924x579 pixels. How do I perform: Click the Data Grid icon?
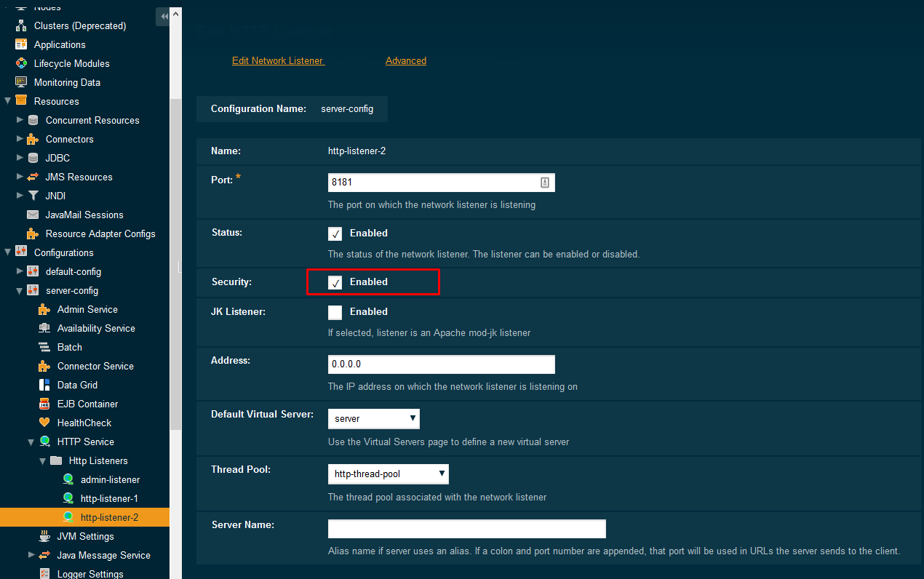(x=44, y=385)
